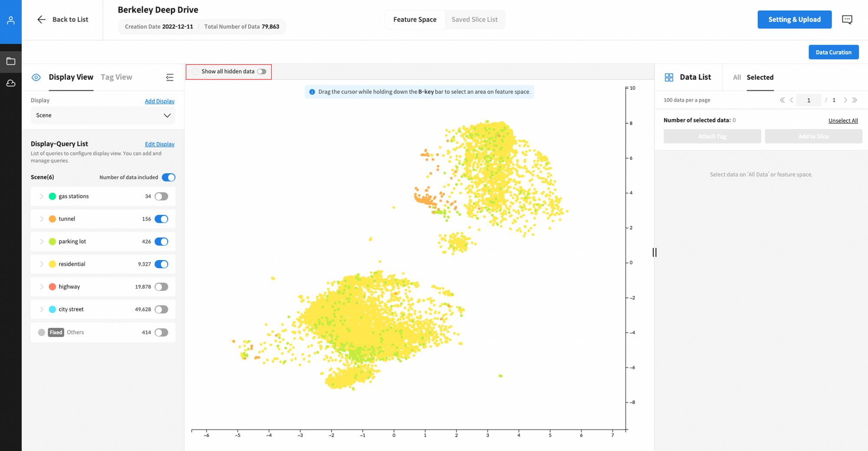Click Unselect All link

843,121
